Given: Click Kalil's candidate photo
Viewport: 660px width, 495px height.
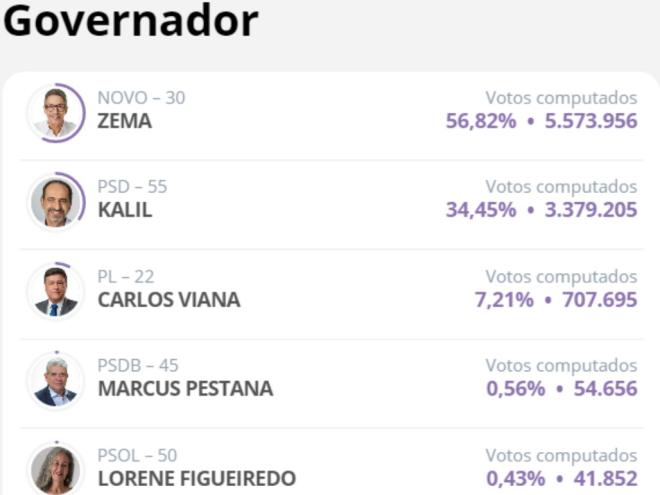Looking at the screenshot, I should click(x=56, y=202).
